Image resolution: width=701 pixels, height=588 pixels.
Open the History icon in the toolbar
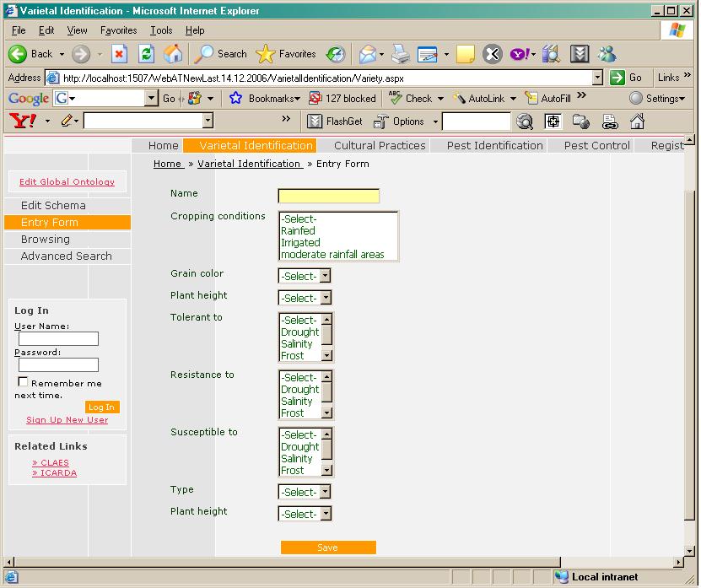click(x=336, y=54)
